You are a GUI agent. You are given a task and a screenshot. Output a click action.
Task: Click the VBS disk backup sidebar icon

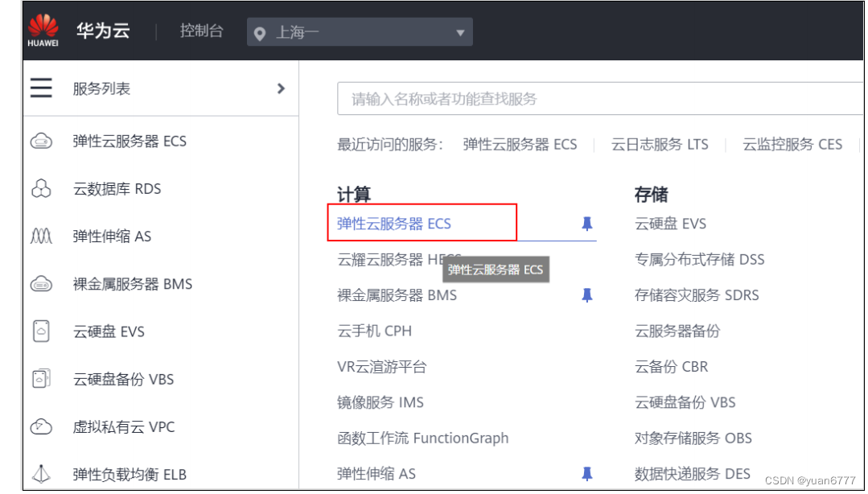coord(42,379)
